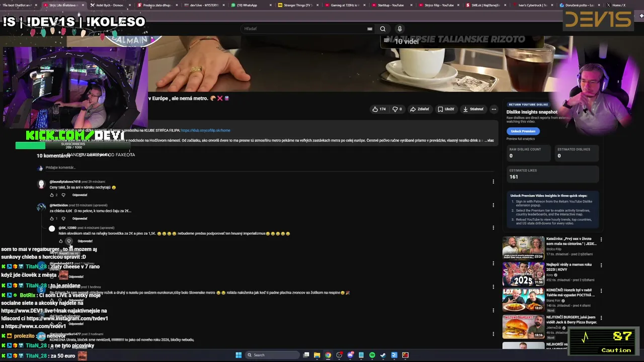The height and width of the screenshot is (362, 644).
Task: Open menu for Najlepší virály video
Action: tap(601, 265)
